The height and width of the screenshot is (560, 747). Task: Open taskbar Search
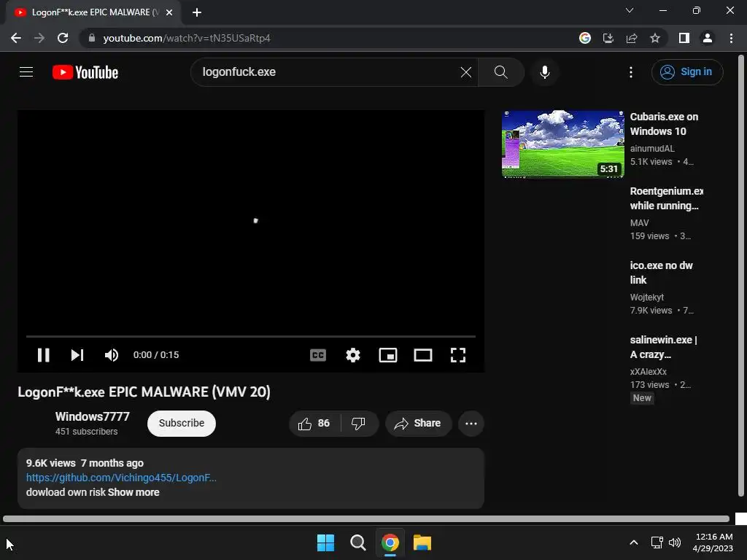click(357, 542)
